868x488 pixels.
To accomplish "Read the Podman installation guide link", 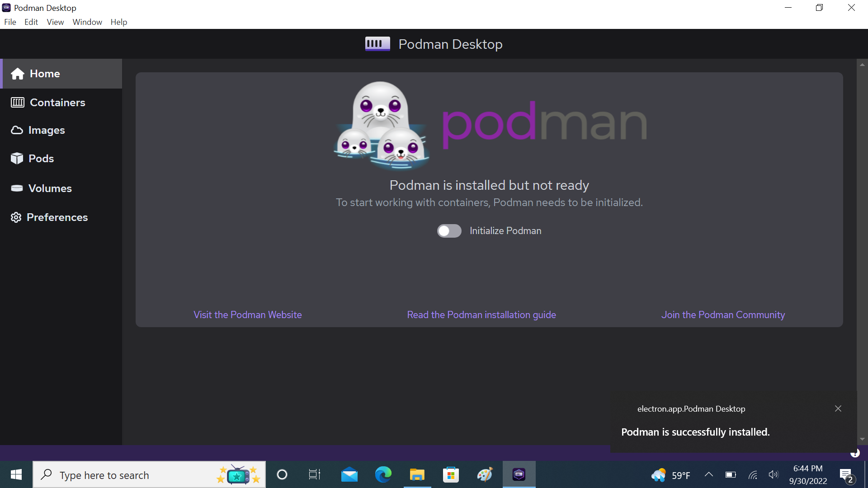I will 481,315.
